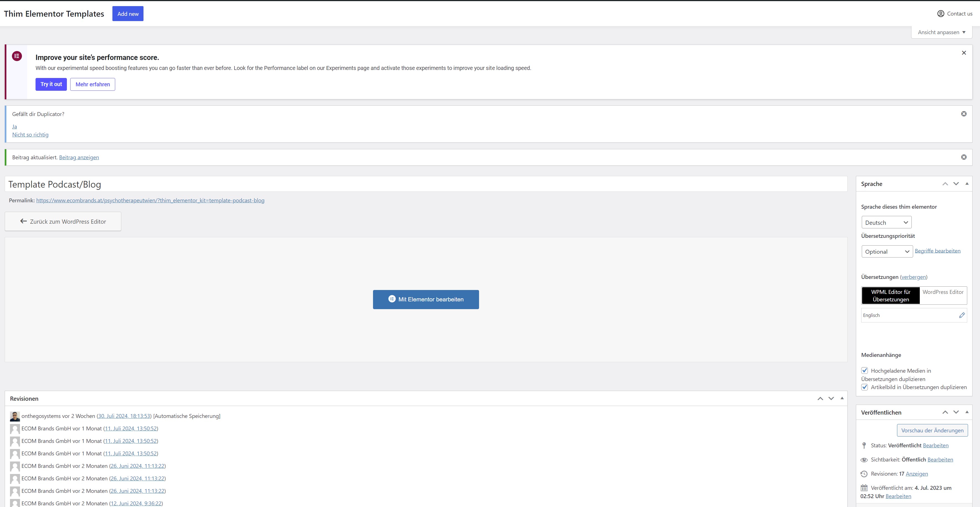The height and width of the screenshot is (507, 980).
Task: Open the Beitrag anzeigen link
Action: point(79,157)
